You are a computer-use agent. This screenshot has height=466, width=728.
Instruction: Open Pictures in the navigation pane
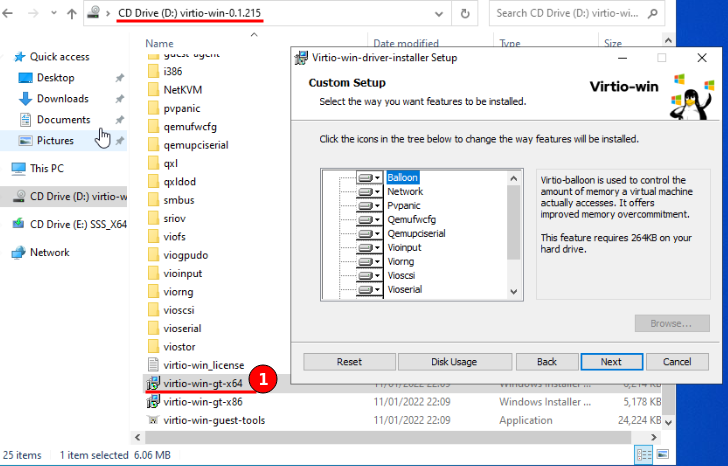(55, 140)
